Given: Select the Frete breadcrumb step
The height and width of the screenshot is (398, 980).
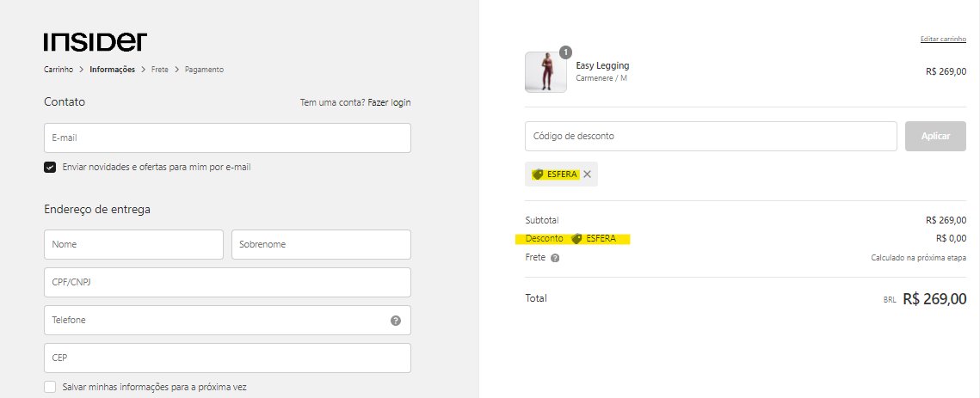Looking at the screenshot, I should coord(160,70).
